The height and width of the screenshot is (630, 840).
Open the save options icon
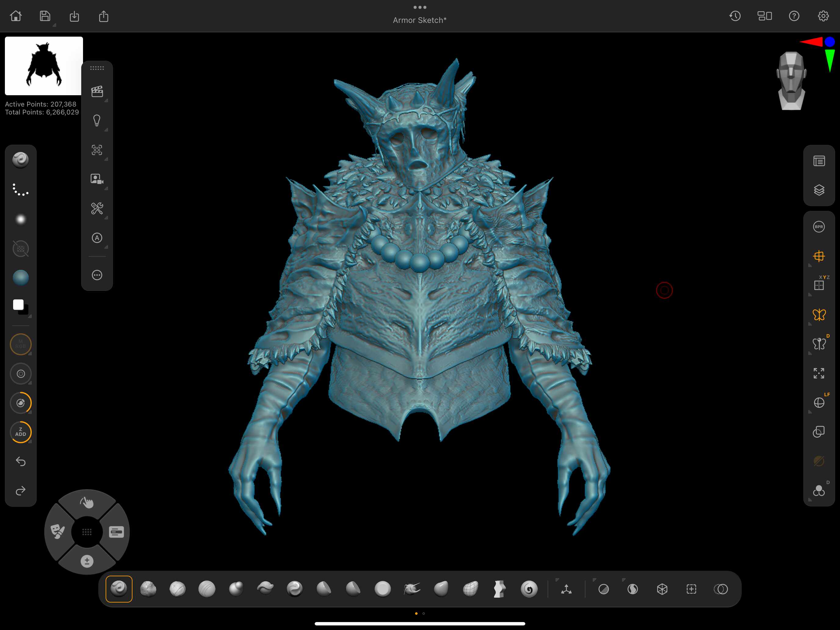coord(45,16)
